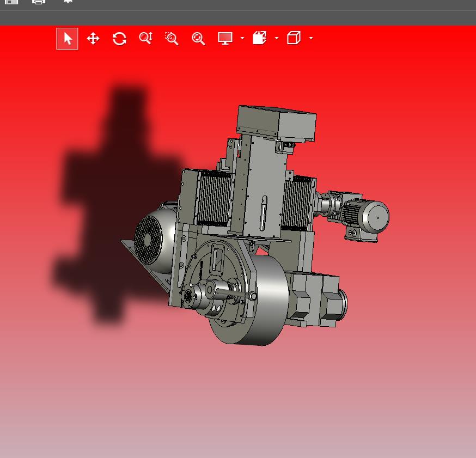Activate the Select arrow tool
The width and height of the screenshot is (476, 458).
(68, 39)
